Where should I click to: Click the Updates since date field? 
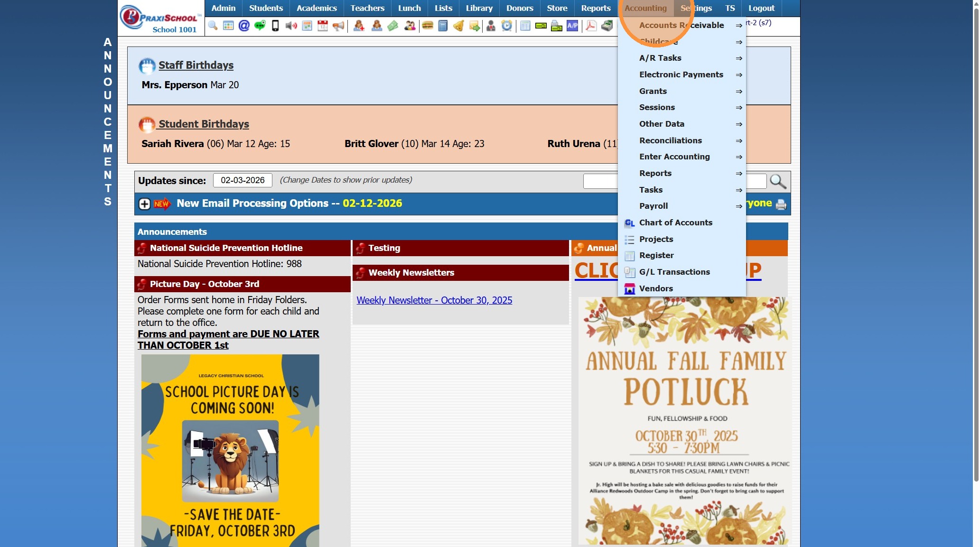pos(243,180)
